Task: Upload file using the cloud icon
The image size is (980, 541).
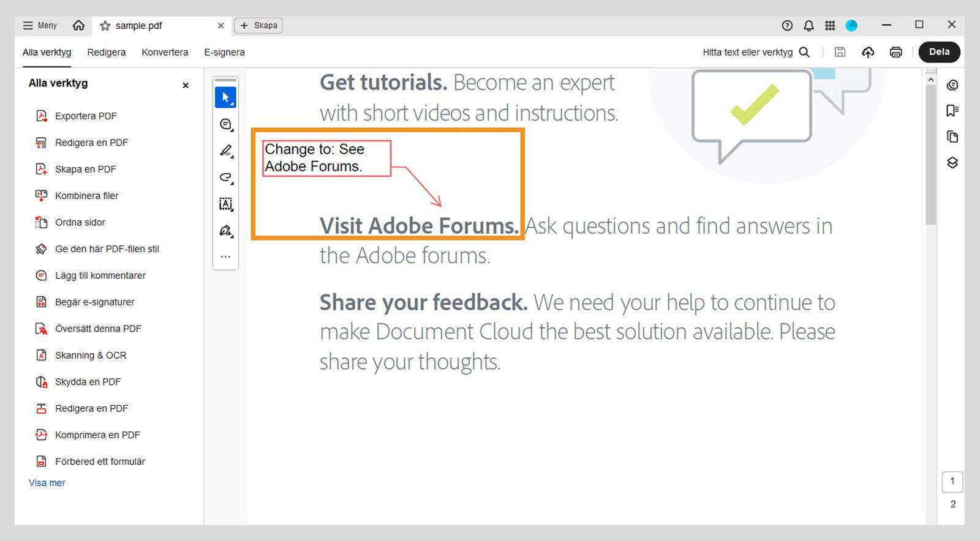Action: [868, 52]
